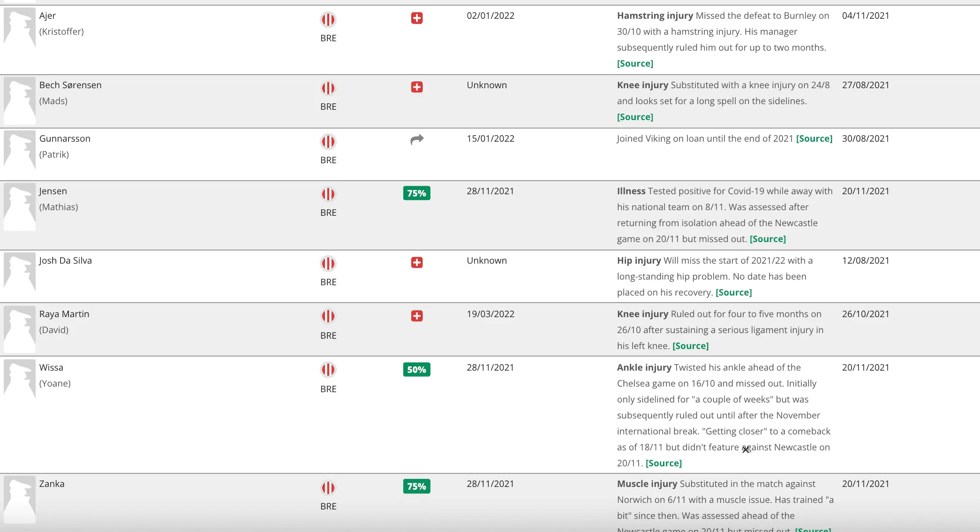Click Zanka's 75% availability badge
Screen dimensions: 980x532
point(416,486)
